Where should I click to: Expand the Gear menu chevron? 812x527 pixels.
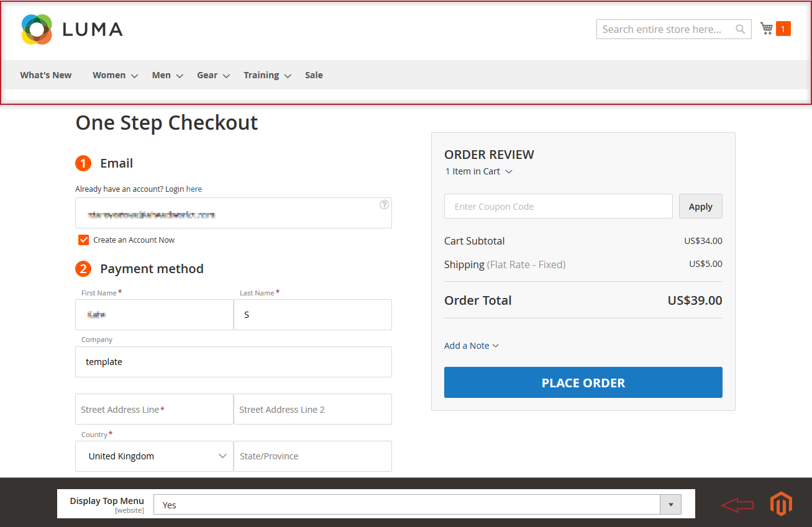pos(226,76)
